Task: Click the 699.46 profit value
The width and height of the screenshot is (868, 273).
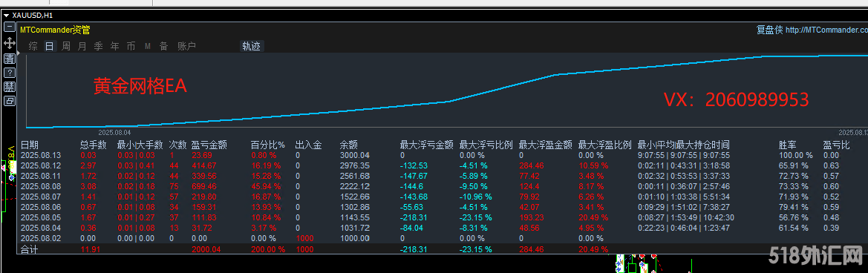Action: point(204,186)
